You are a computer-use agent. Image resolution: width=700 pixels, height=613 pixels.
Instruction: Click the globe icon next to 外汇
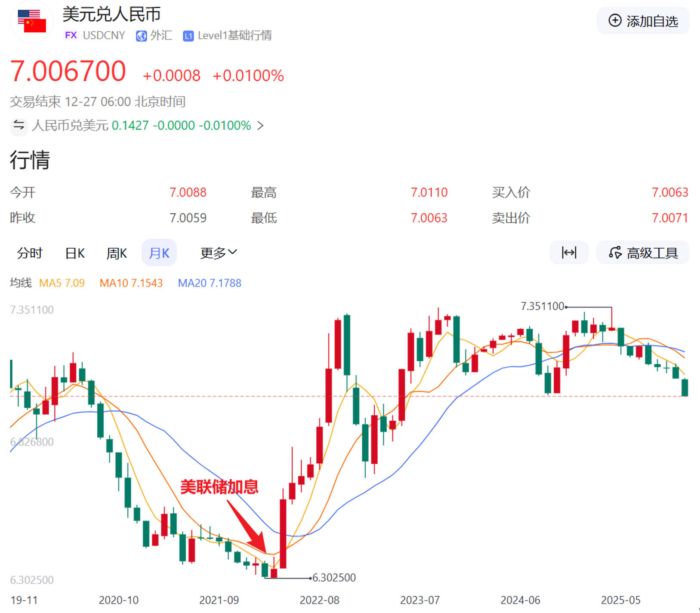click(x=141, y=36)
